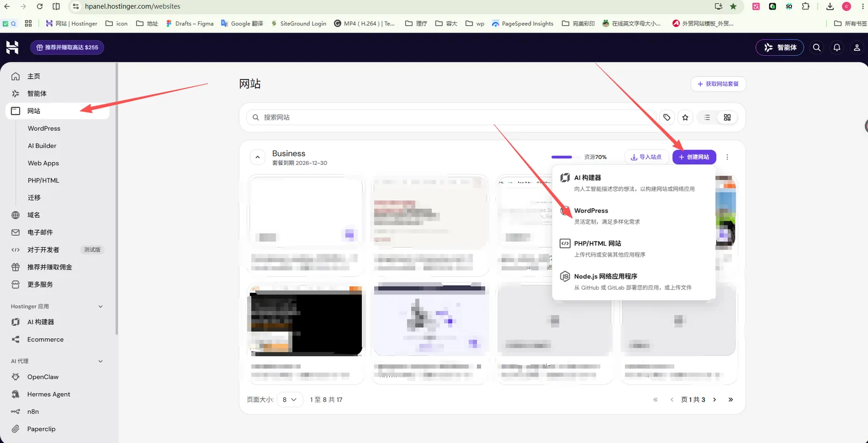
Task: Open 更多服务 in the sidebar
Action: point(58,285)
